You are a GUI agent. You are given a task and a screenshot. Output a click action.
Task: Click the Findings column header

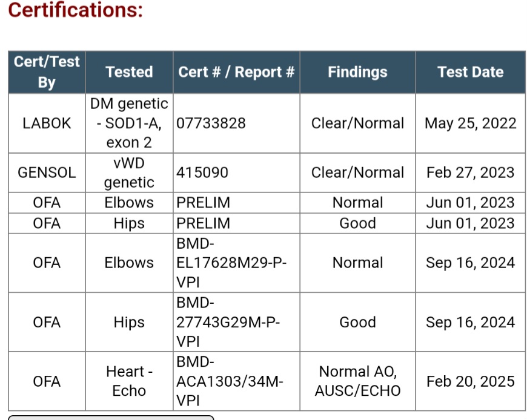357,72
